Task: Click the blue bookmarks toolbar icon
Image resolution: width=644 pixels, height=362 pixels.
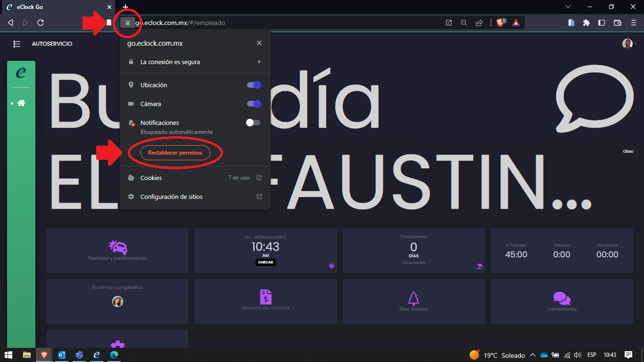Action: tap(571, 23)
